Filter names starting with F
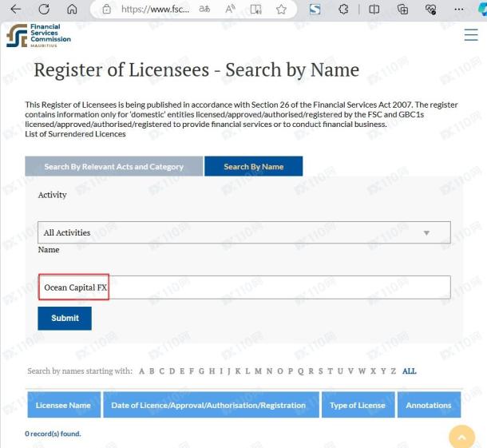Viewport: 487px width, 448px height. pyautogui.click(x=192, y=371)
